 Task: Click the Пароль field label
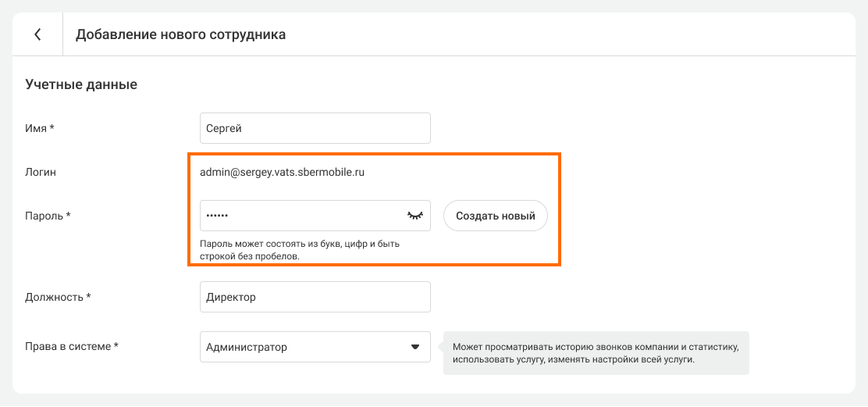point(48,216)
